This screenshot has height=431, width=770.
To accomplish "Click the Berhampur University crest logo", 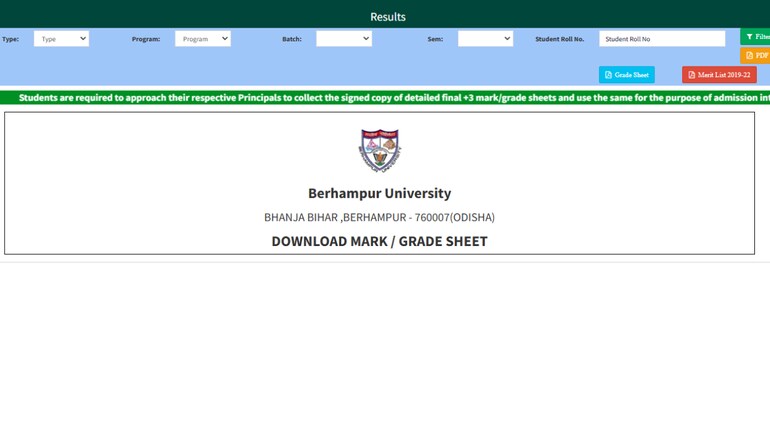I will pyautogui.click(x=380, y=150).
